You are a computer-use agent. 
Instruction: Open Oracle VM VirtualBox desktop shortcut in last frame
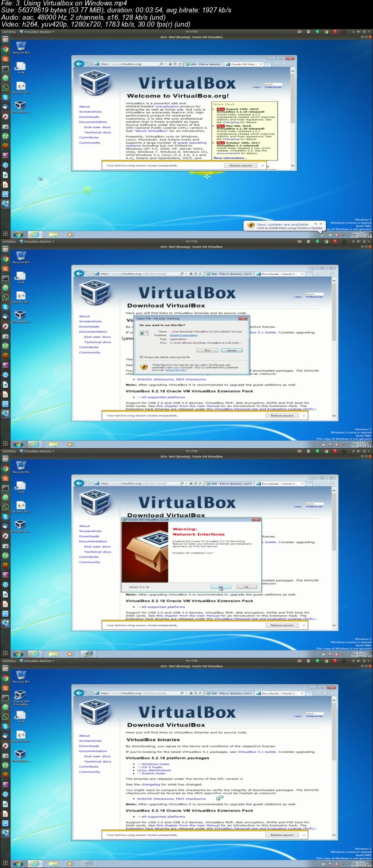(21, 697)
